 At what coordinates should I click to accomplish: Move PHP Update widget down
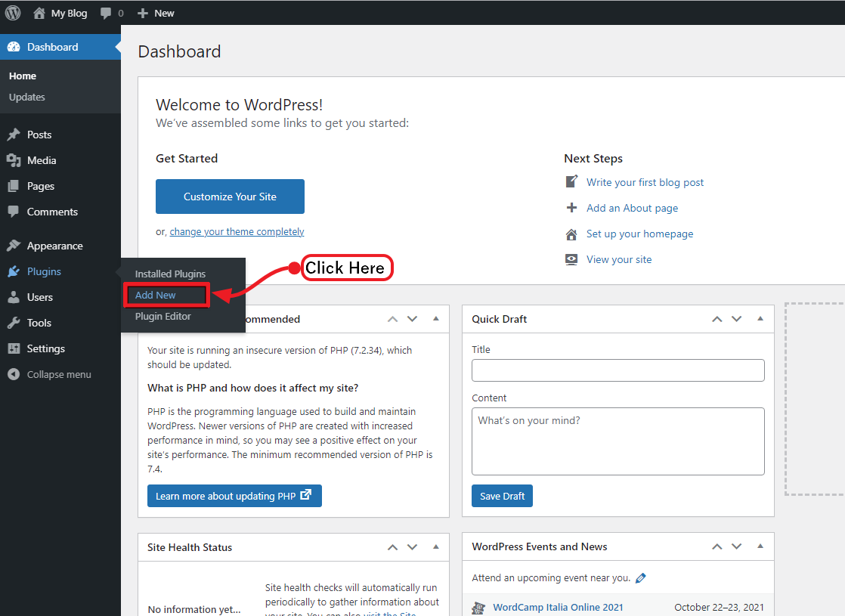click(x=412, y=319)
